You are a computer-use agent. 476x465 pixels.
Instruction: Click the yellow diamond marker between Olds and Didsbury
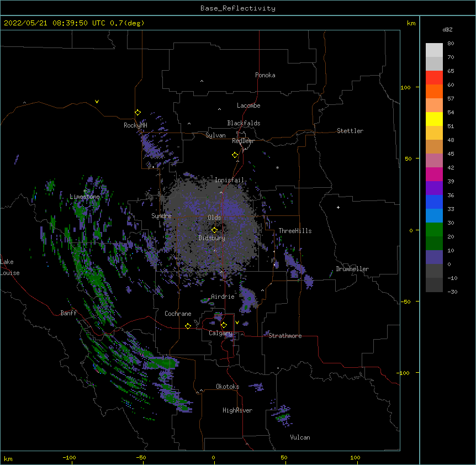(x=214, y=230)
